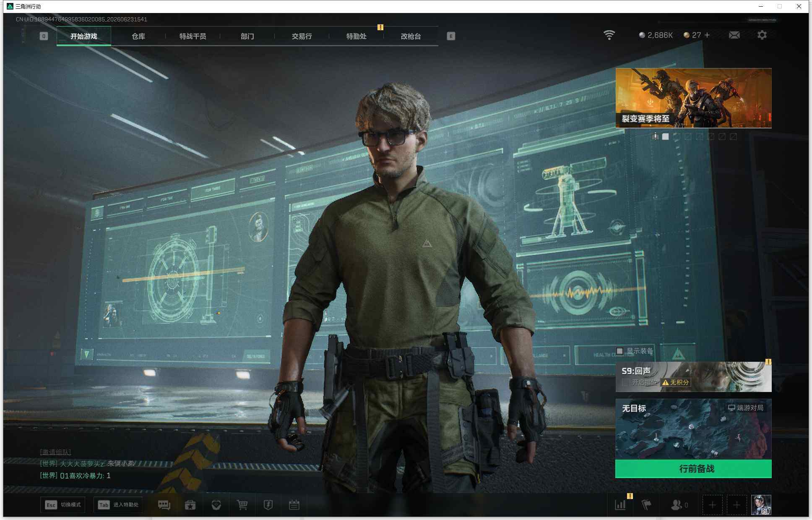
Task: Click the 邀请组队 link in chat
Action: 55,452
